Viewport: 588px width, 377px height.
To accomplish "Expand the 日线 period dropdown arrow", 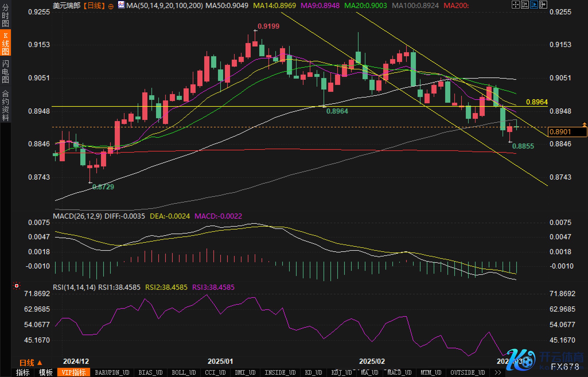I will [40, 363].
